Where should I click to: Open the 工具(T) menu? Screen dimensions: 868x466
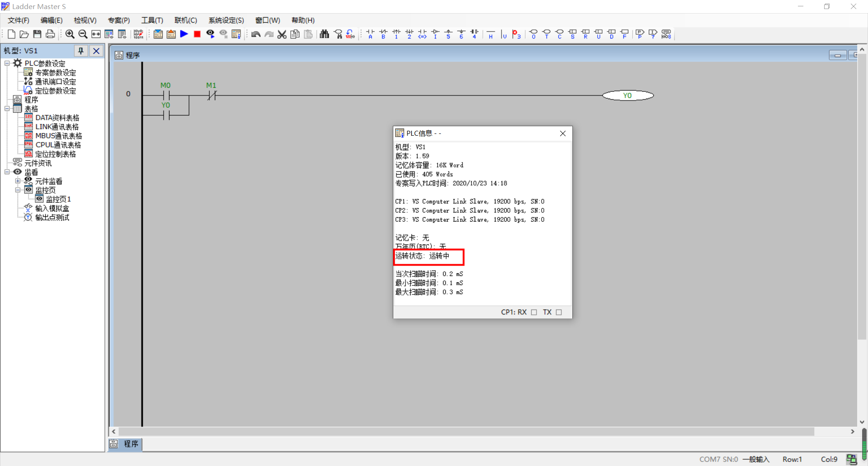(152, 20)
